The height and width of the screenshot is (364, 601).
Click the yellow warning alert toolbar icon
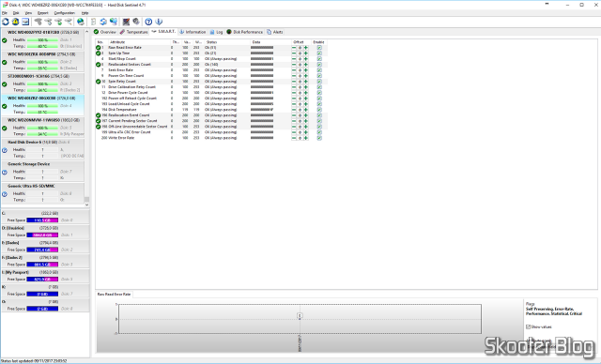point(15,22)
